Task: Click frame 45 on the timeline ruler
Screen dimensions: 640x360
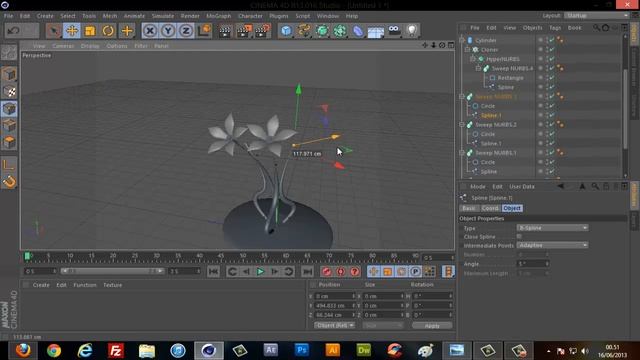Action: [x=221, y=257]
